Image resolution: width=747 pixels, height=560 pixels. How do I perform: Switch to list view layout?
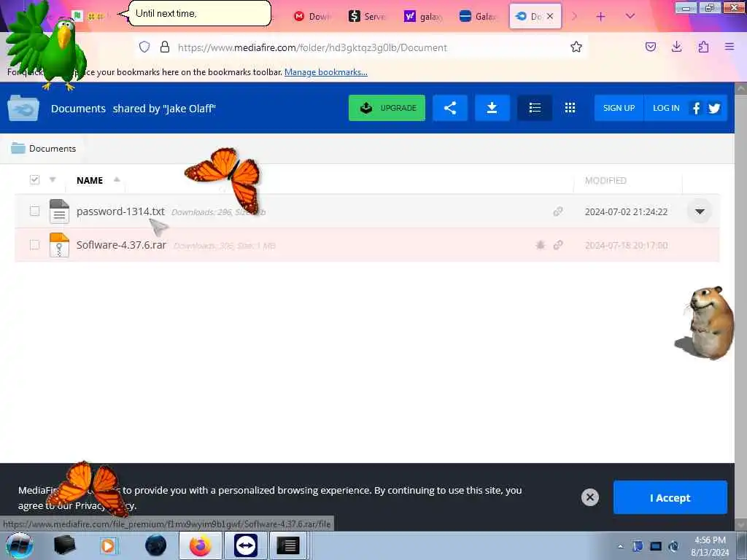(x=535, y=108)
